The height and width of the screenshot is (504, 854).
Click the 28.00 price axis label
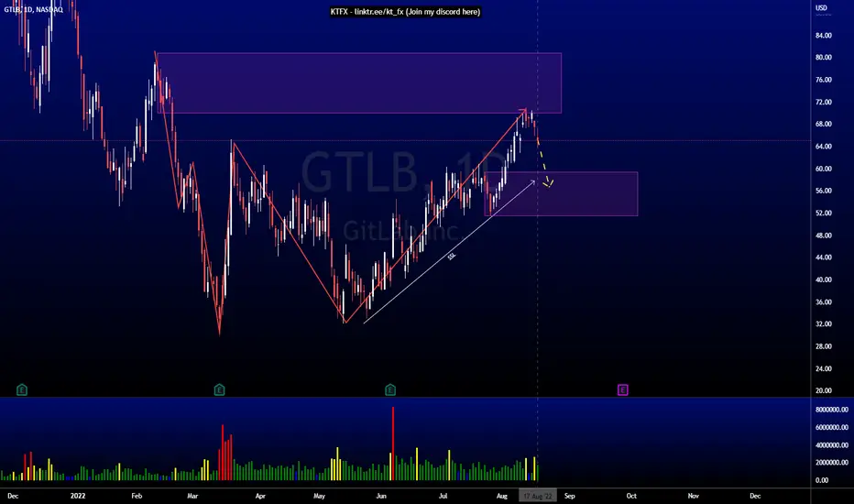[824, 346]
